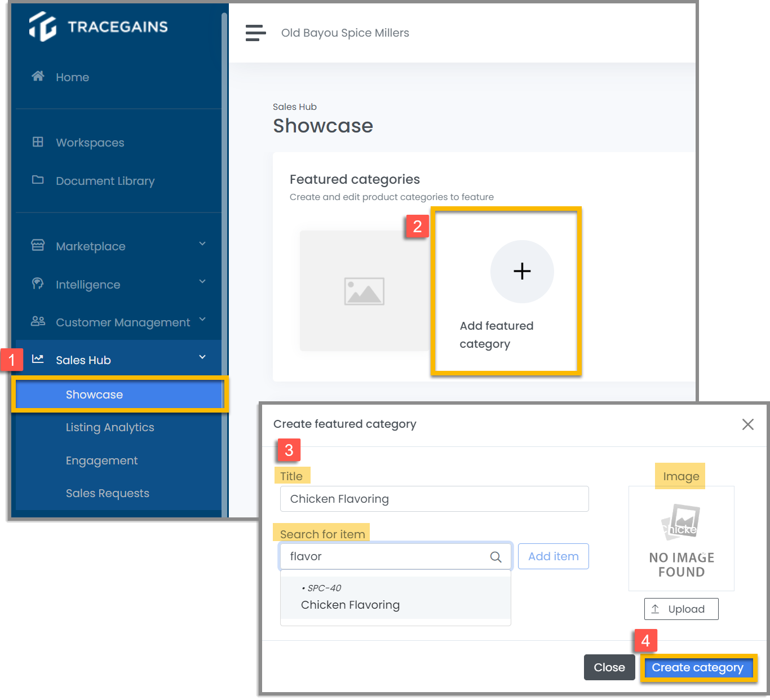Click the Add item button
Image resolution: width=770 pixels, height=700 pixels.
pyautogui.click(x=553, y=556)
